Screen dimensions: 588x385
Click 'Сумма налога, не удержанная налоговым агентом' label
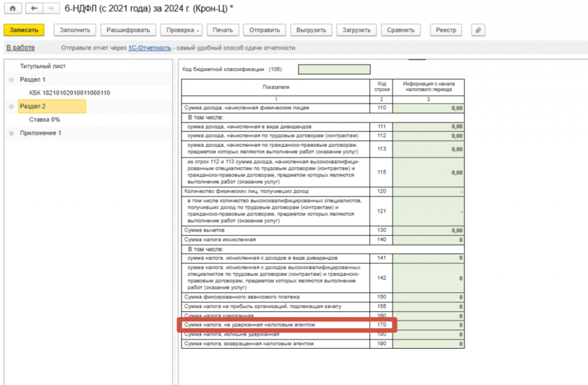(x=250, y=325)
